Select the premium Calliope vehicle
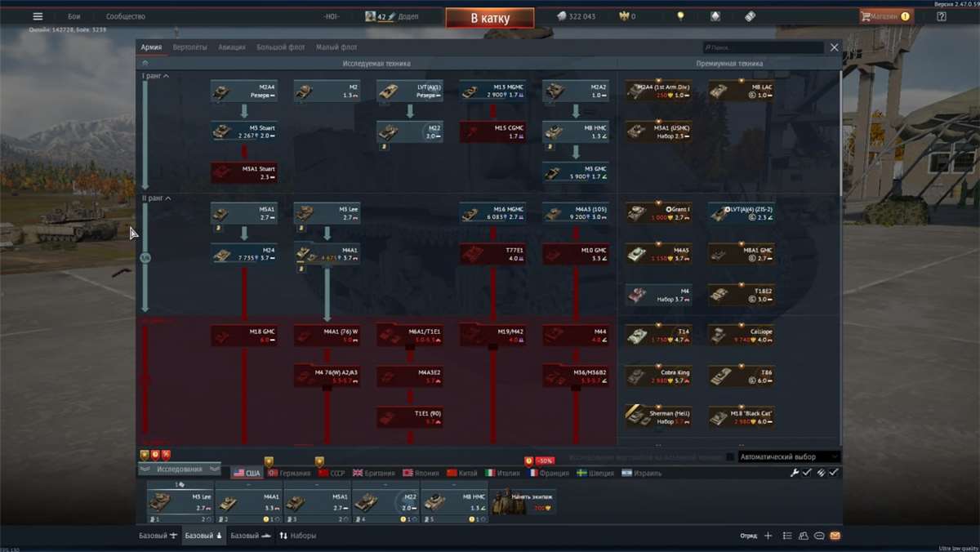Viewport: 980px width, 552px height. (741, 336)
